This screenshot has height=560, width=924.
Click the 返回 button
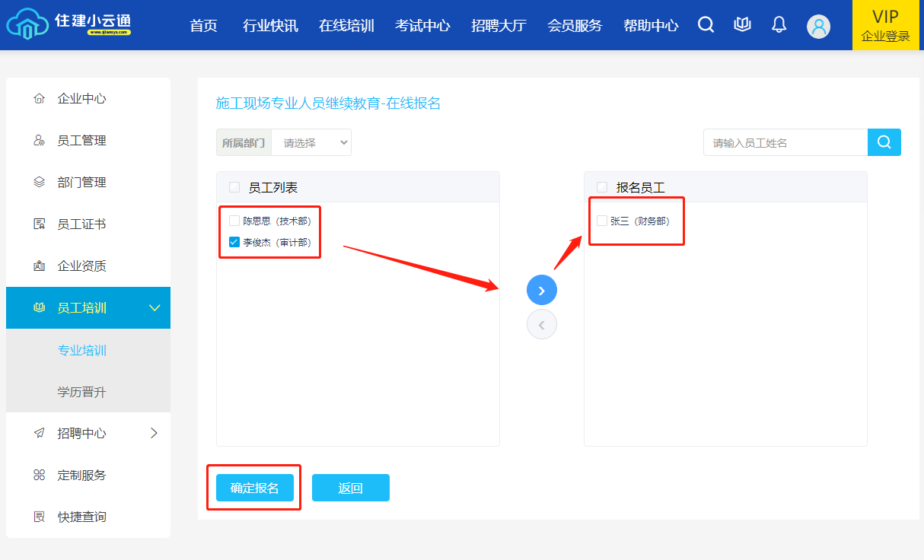click(x=350, y=488)
